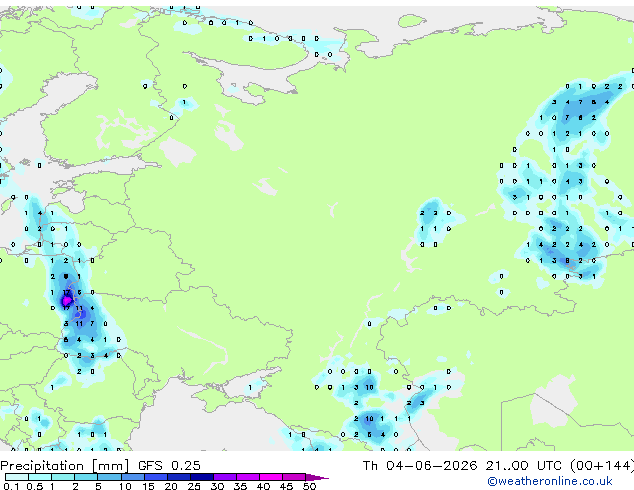Click the '25' legend scale label
This screenshot has height=490, width=634.
[x=194, y=486]
